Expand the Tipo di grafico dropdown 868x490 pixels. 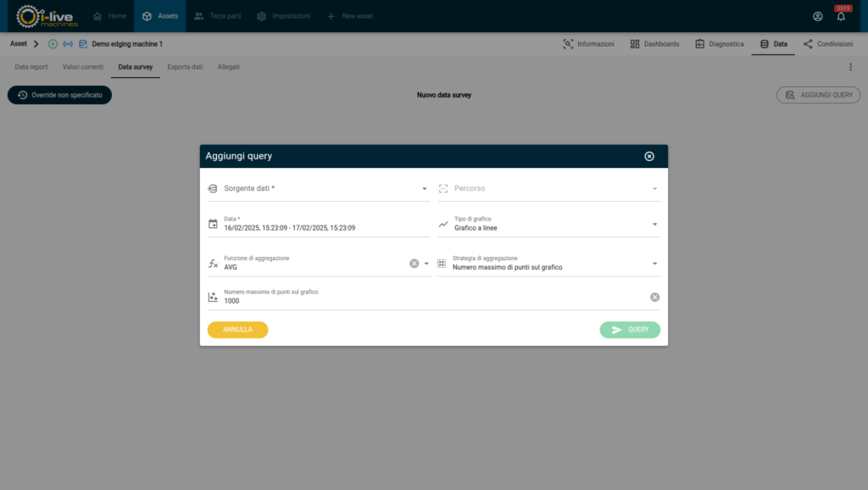(x=654, y=225)
